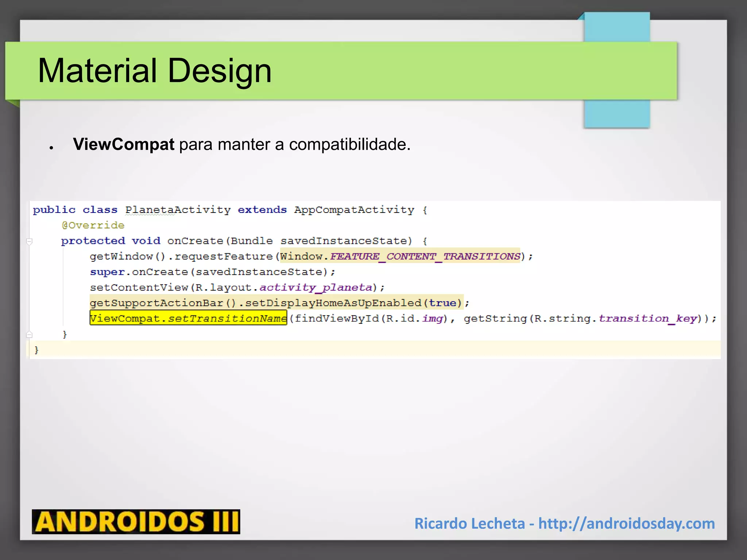Click 'getWindow().requestFeature' call
747x560 pixels.
[181, 256]
